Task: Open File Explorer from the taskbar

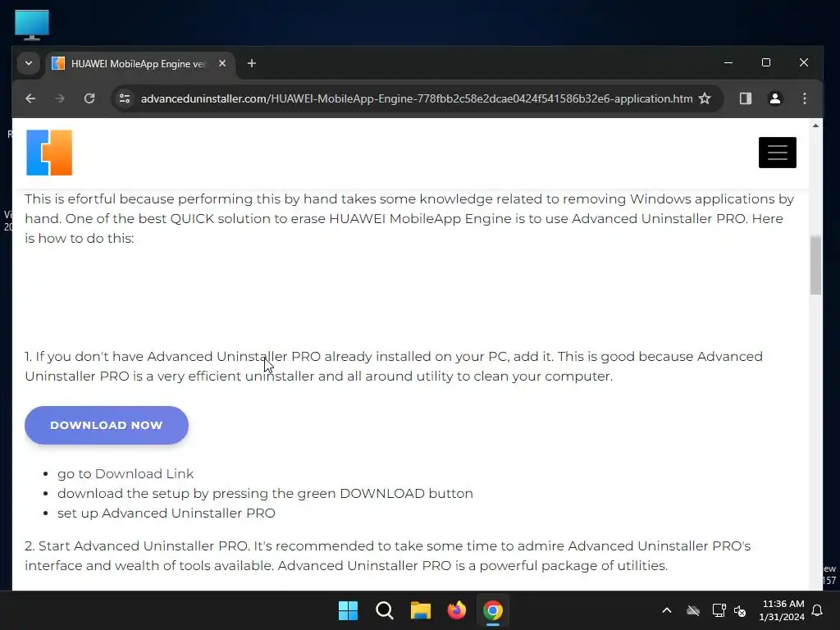Action: tap(421, 610)
